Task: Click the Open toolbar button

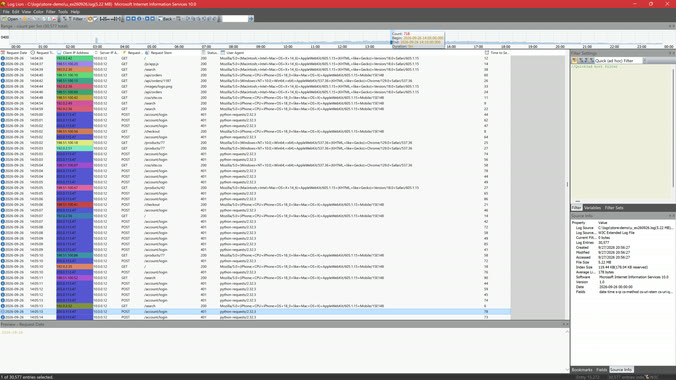Action: point(10,19)
